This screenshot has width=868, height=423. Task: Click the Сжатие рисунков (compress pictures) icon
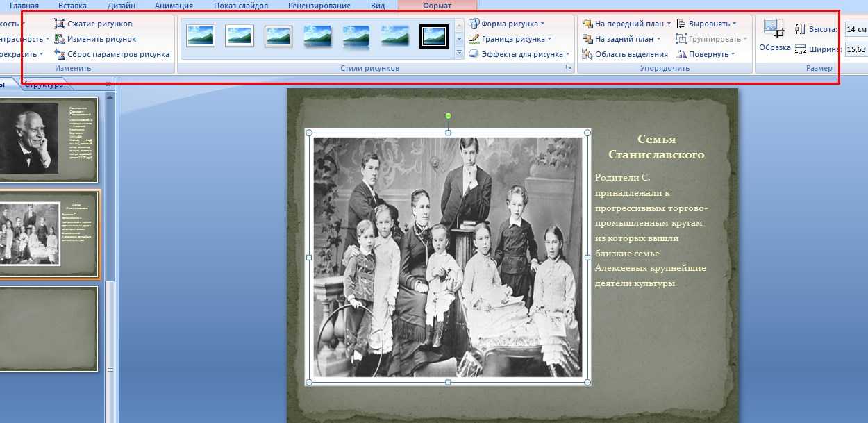60,24
